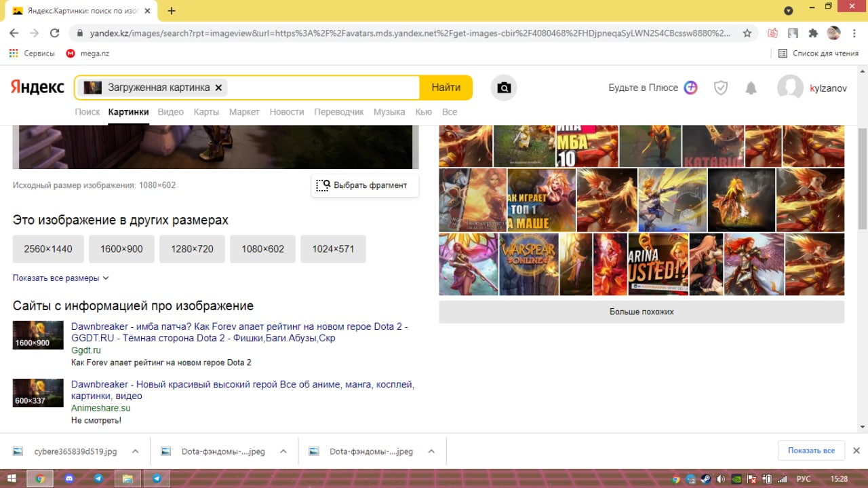Switch to the Новости tab
868x488 pixels.
[x=287, y=112]
